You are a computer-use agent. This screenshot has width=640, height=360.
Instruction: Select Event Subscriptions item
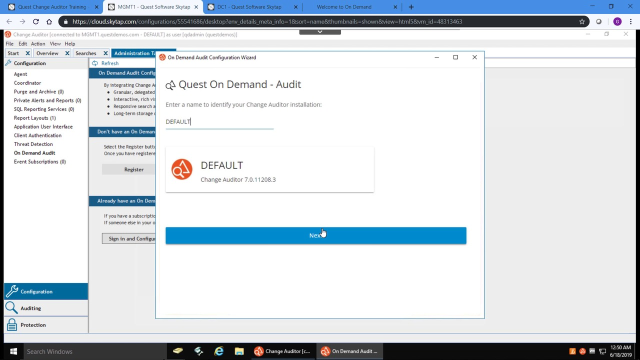(40, 162)
